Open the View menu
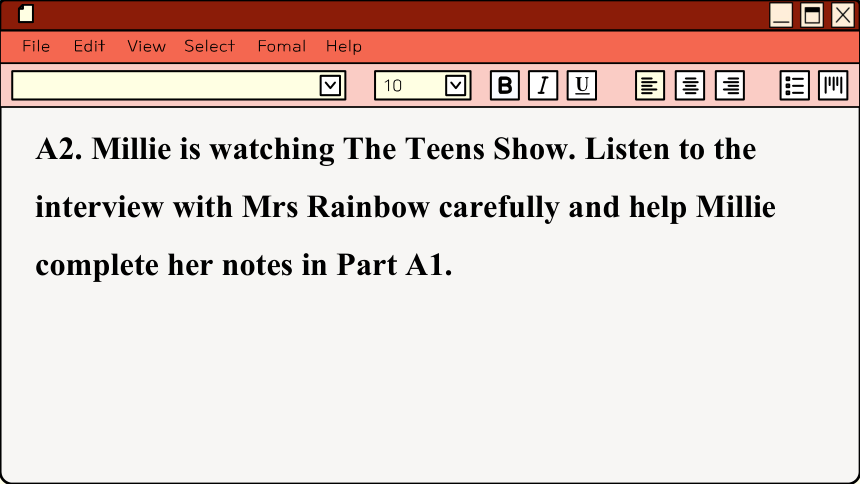Screen dimensions: 860x484 click(x=146, y=46)
